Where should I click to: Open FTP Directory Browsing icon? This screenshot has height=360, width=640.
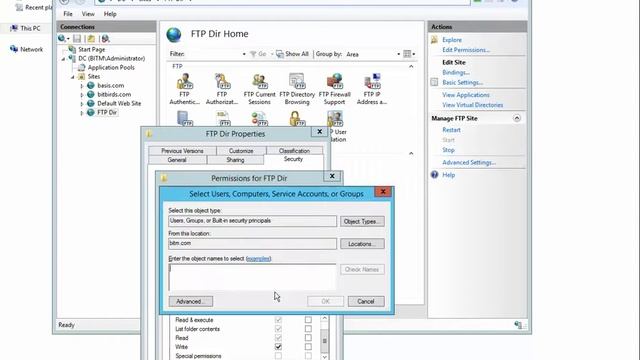pos(297,81)
